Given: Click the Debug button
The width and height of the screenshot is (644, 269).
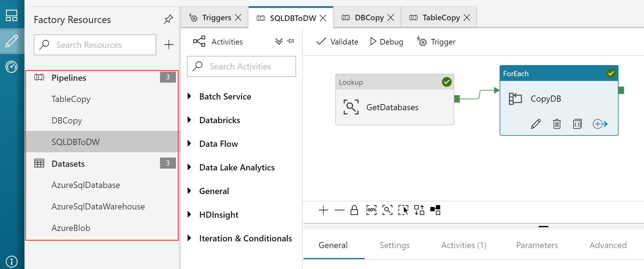Looking at the screenshot, I should (x=387, y=42).
